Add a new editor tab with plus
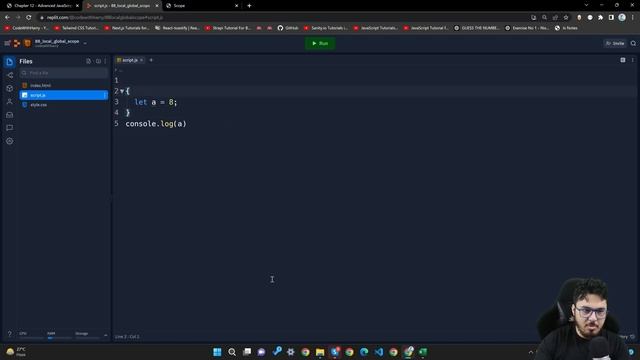Screen dimensions: 640x360 (x=151, y=60)
